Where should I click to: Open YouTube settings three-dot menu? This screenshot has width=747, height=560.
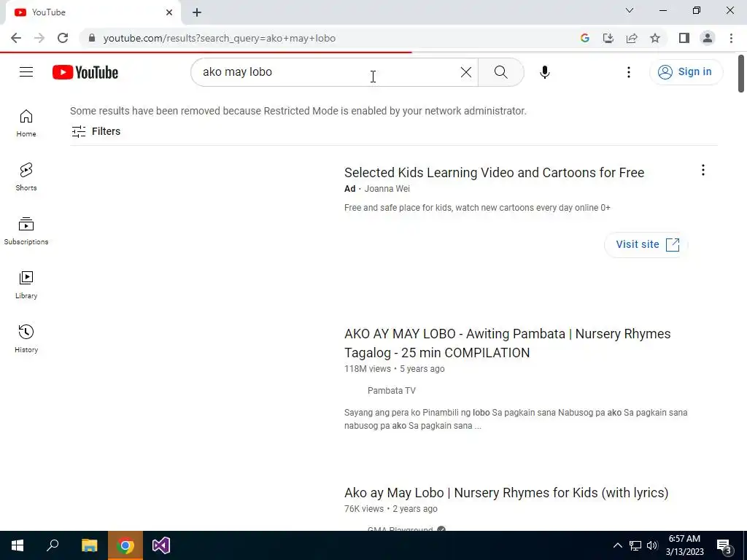628,72
